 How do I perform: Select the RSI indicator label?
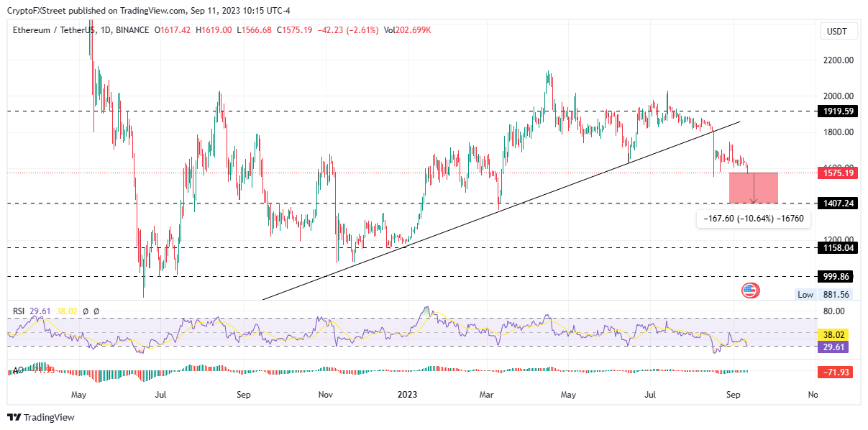(x=19, y=311)
